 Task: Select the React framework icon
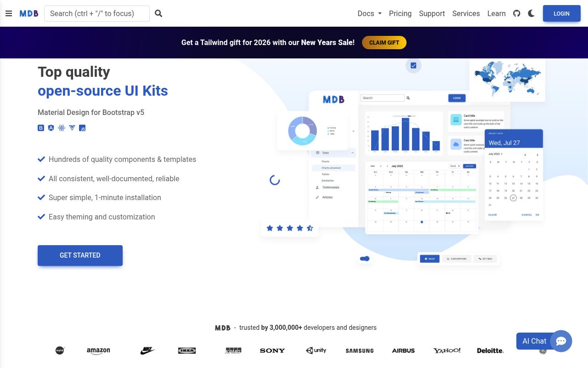tap(62, 128)
